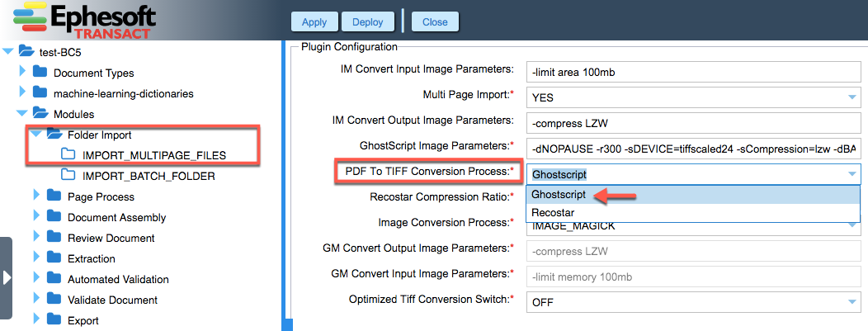Image resolution: width=868 pixels, height=331 pixels.
Task: Click the Ephesoft Transact logo
Action: (x=83, y=21)
